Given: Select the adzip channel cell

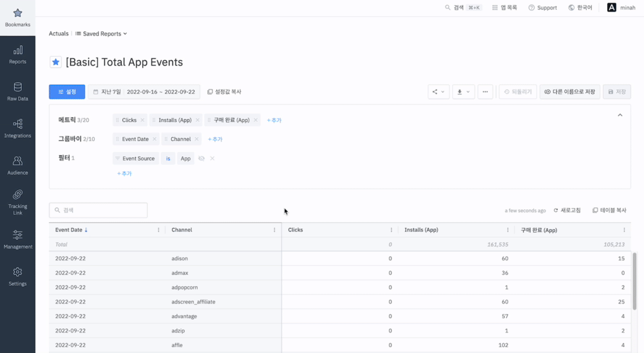Looking at the screenshot, I should 223,330.
